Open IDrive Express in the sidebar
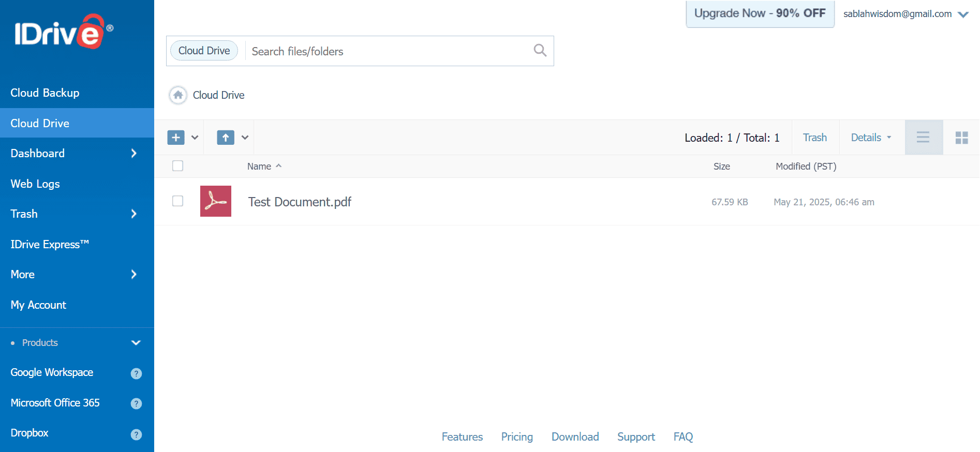Screen dimensions: 980x452 (50, 244)
